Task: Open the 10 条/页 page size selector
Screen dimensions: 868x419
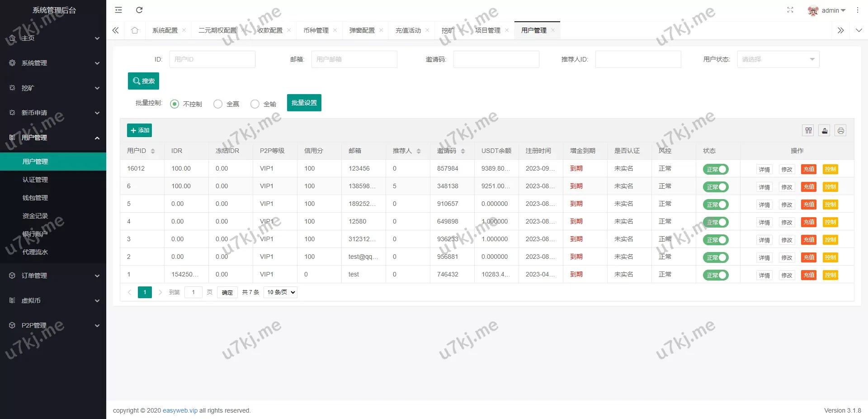Action: point(281,292)
